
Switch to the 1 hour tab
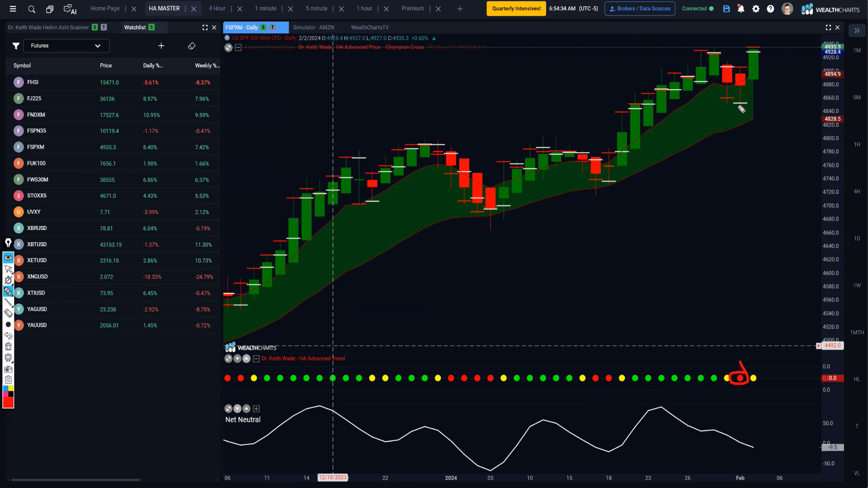364,9
